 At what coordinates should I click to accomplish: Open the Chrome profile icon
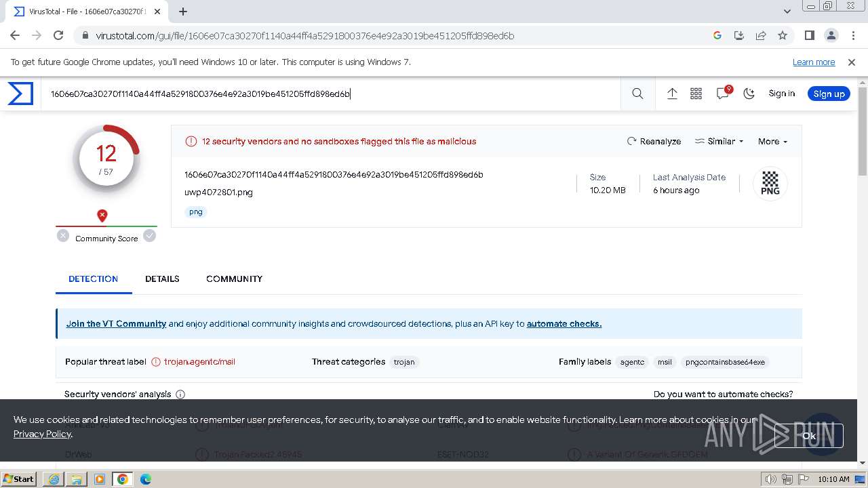pyautogui.click(x=831, y=36)
